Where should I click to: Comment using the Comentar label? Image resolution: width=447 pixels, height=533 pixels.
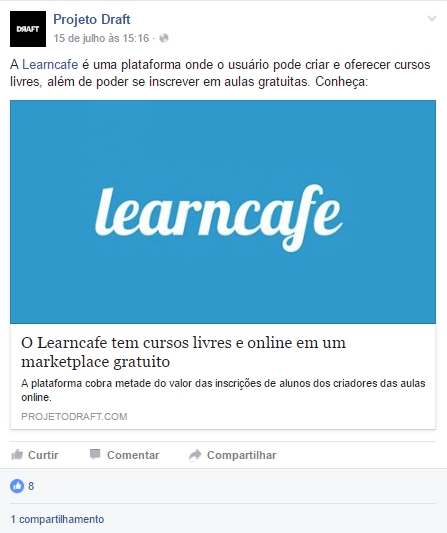click(x=133, y=455)
